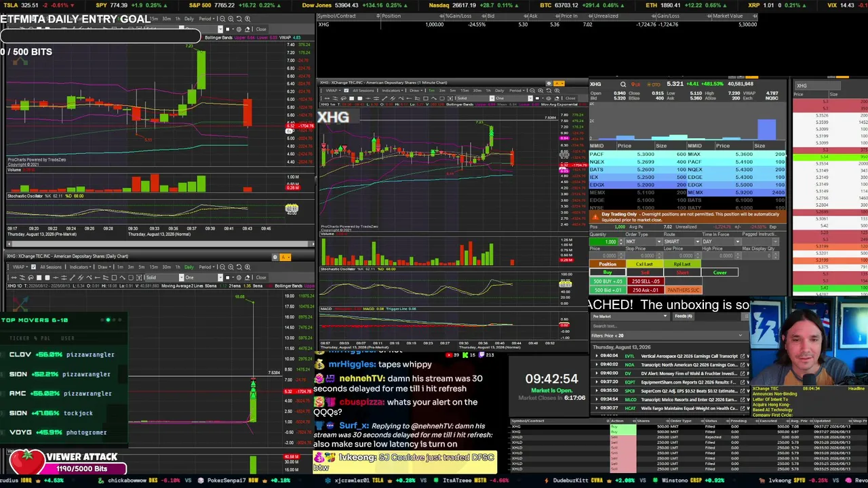Click the target circle icon in 1 Minute Chart toolbar
Viewport: 868px width, 488px height.
(x=549, y=98)
